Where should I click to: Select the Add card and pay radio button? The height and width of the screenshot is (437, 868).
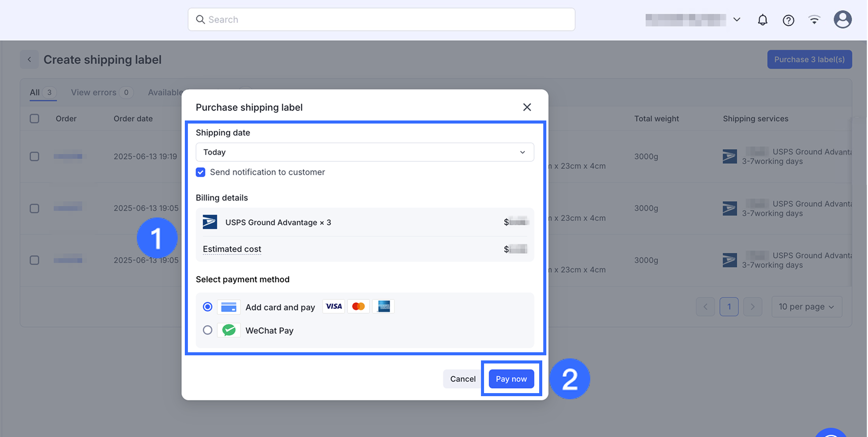[x=207, y=307]
